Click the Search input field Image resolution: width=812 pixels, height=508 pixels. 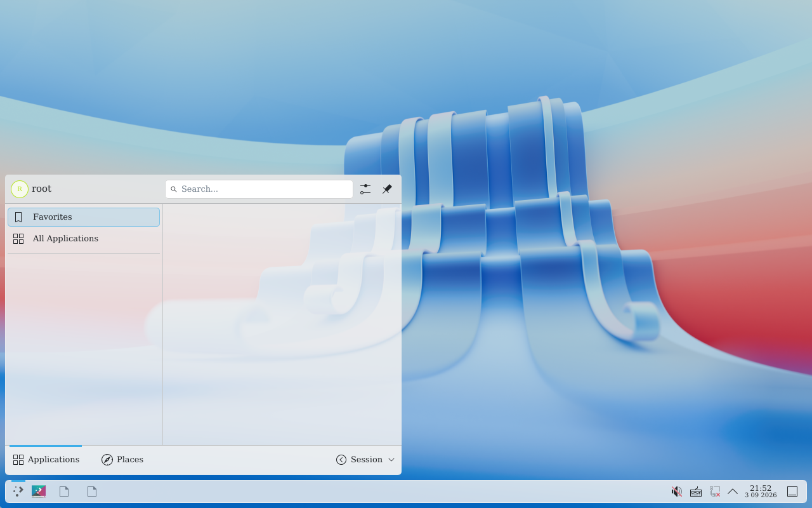259,189
